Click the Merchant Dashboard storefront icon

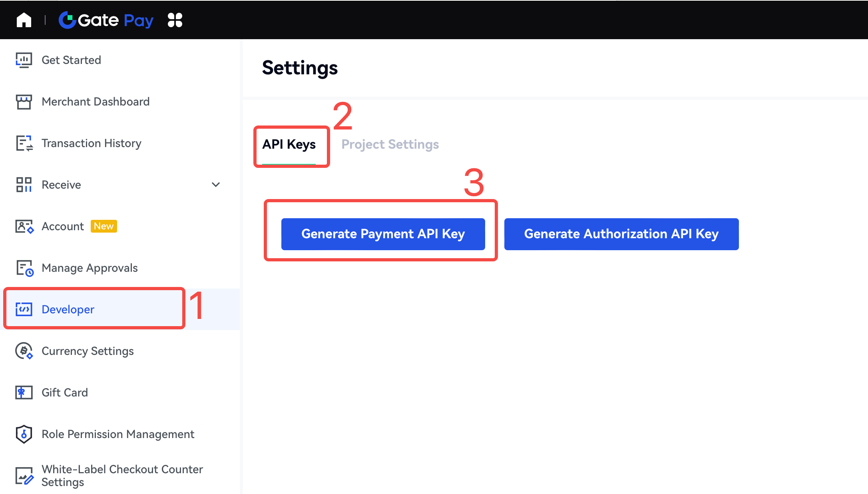(x=24, y=102)
